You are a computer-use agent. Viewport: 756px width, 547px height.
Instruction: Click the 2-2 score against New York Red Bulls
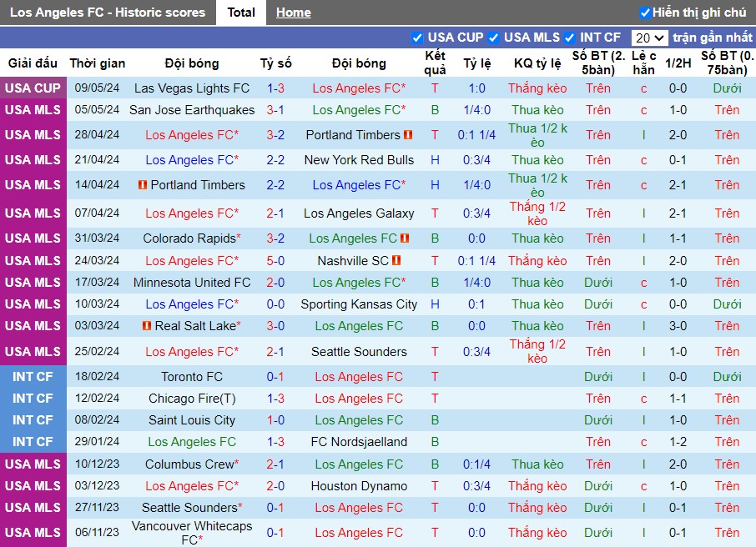pos(276,160)
